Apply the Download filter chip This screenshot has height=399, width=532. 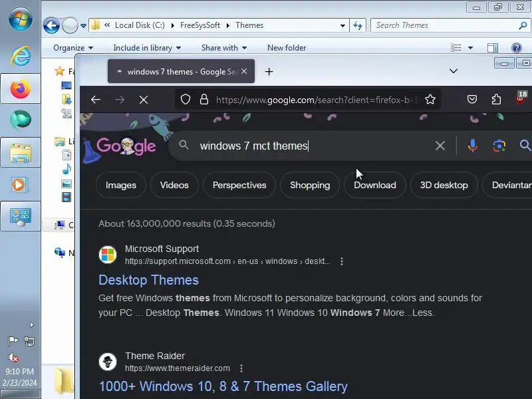(375, 186)
